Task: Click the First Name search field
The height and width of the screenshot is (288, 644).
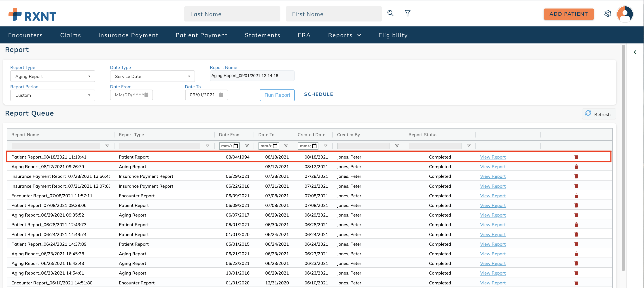Action: click(x=334, y=14)
